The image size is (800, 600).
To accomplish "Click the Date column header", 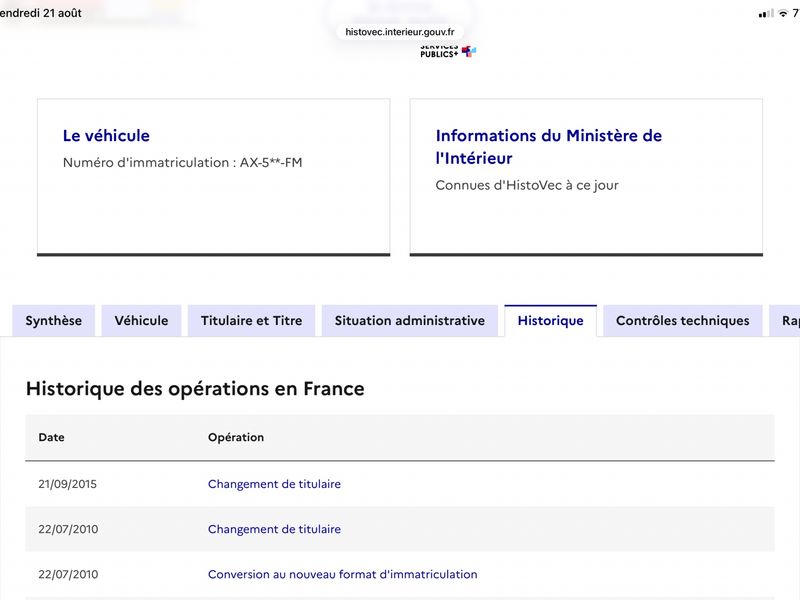I will [x=52, y=437].
